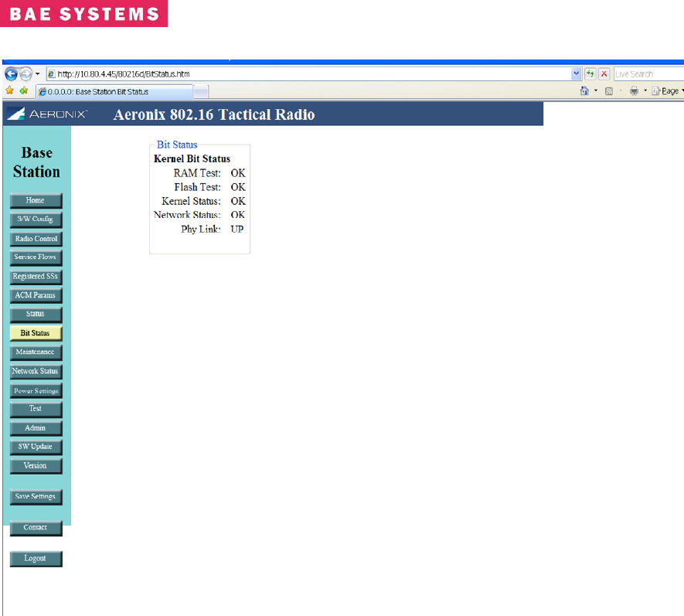This screenshot has height=616, width=684.
Task: Open the SW Update page
Action: 36,447
